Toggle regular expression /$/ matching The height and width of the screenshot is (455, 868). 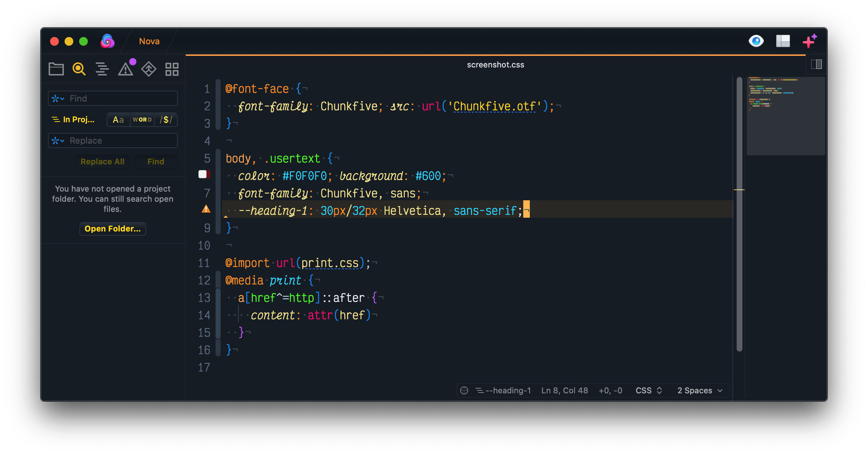(x=166, y=120)
